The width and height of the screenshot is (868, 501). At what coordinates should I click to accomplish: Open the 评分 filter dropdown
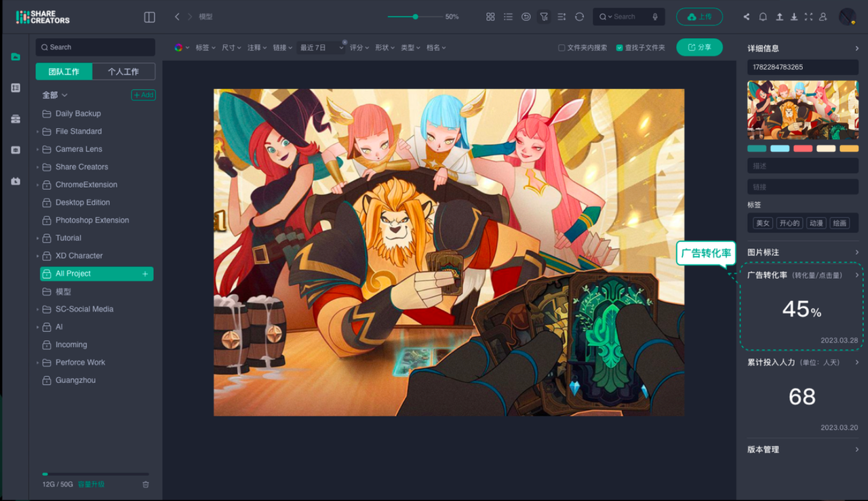pos(359,47)
